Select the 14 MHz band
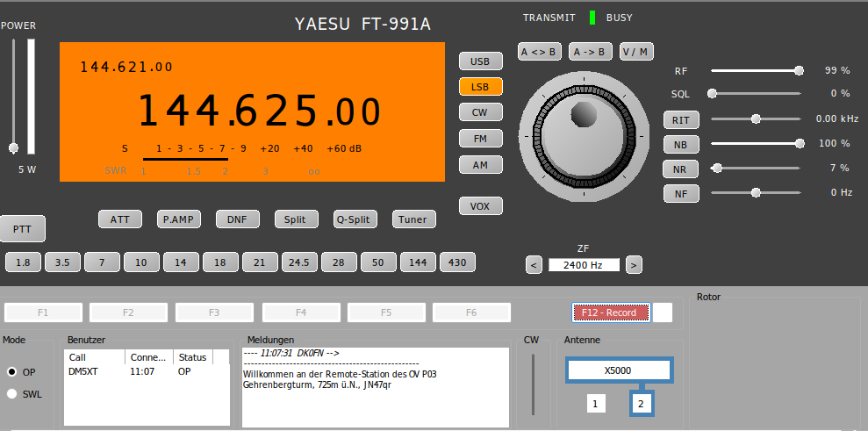This screenshot has width=868, height=431. (x=181, y=262)
